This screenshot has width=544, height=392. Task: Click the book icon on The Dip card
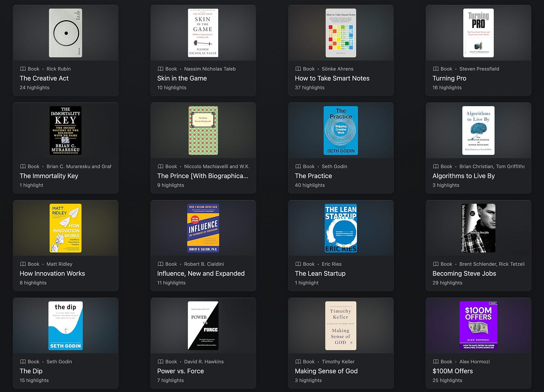(x=23, y=361)
